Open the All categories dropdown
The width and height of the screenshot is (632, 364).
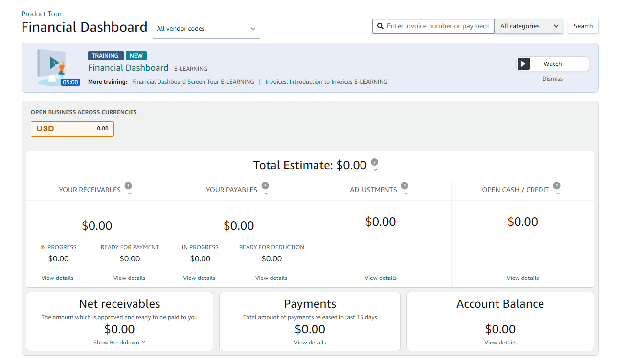(x=529, y=26)
